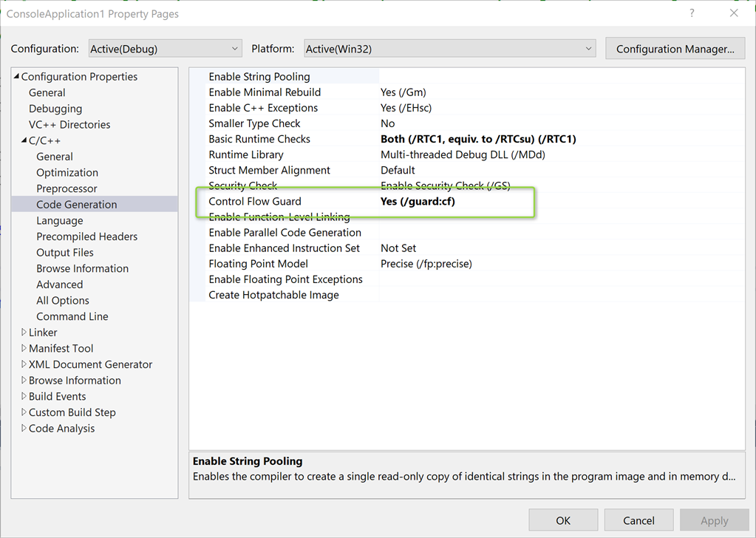756x538 pixels.
Task: Collapse the C/C++ tree node
Action: 24,140
